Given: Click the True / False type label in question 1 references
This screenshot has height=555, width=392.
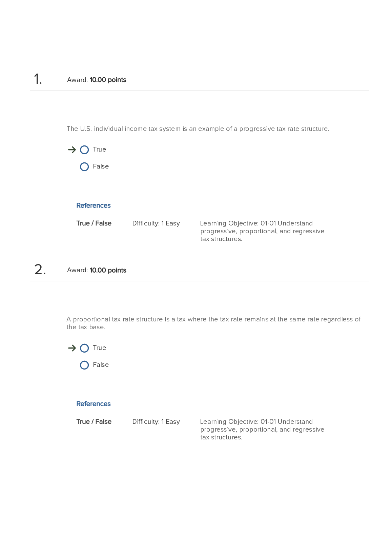Looking at the screenshot, I should (94, 223).
